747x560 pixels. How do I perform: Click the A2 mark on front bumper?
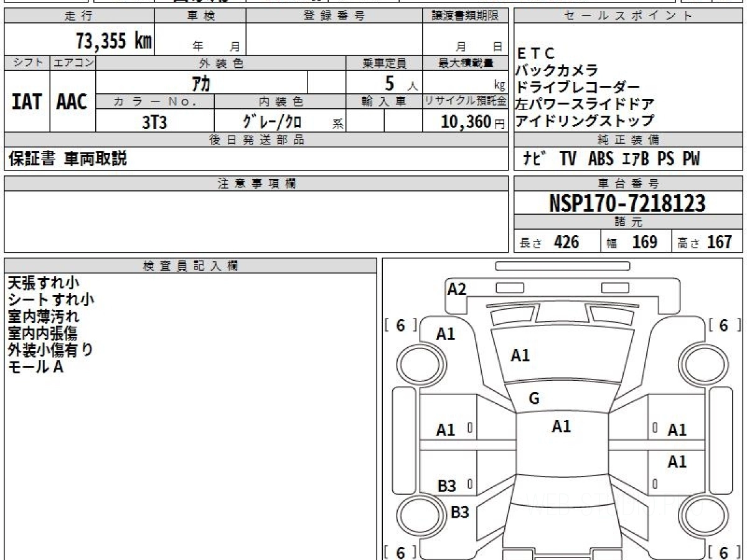457,289
